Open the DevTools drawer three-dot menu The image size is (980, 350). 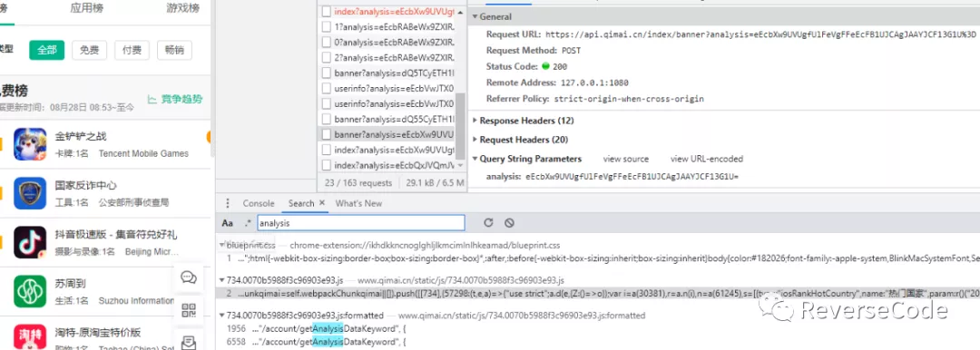[228, 203]
